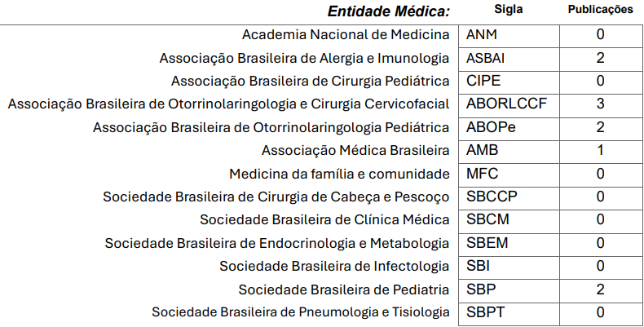Select Sociedade Brasileira de Pediatria label
The height and width of the screenshot is (327, 644).
344,290
